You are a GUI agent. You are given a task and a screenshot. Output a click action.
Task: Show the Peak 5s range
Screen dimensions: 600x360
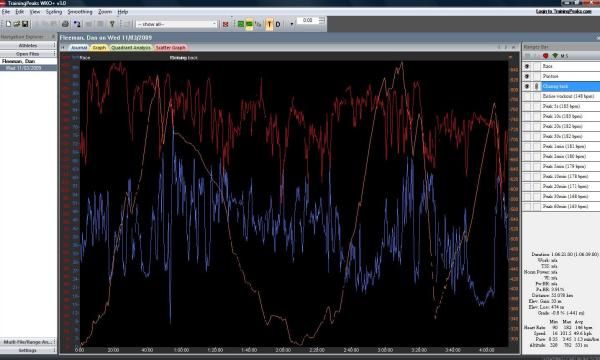pyautogui.click(x=527, y=106)
